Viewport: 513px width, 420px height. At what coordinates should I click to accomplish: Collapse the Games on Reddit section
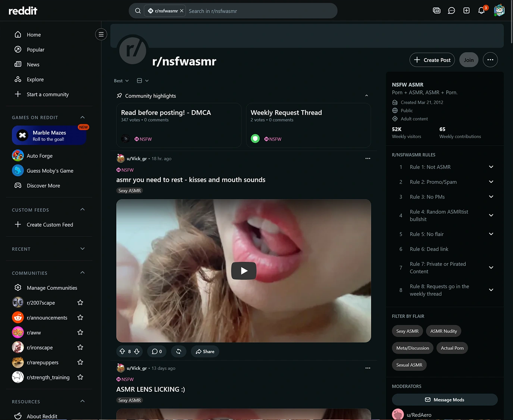[82, 117]
